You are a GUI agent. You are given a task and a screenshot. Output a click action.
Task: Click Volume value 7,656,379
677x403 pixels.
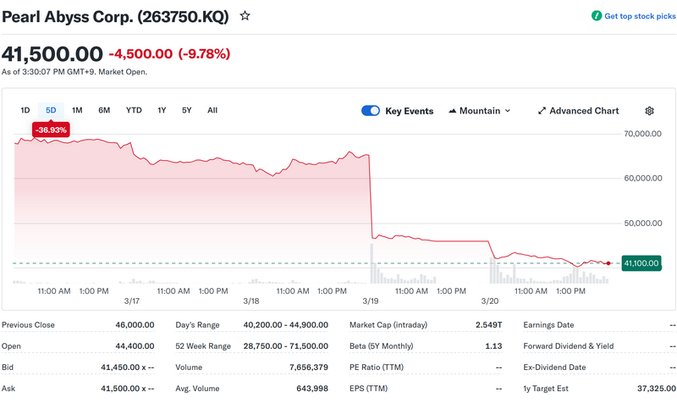[309, 367]
